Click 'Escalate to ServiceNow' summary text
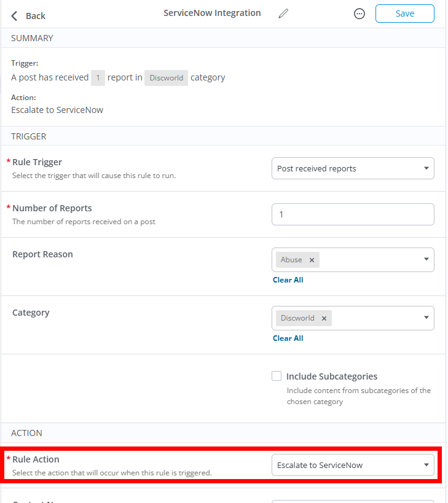The height and width of the screenshot is (503, 448). tap(57, 110)
